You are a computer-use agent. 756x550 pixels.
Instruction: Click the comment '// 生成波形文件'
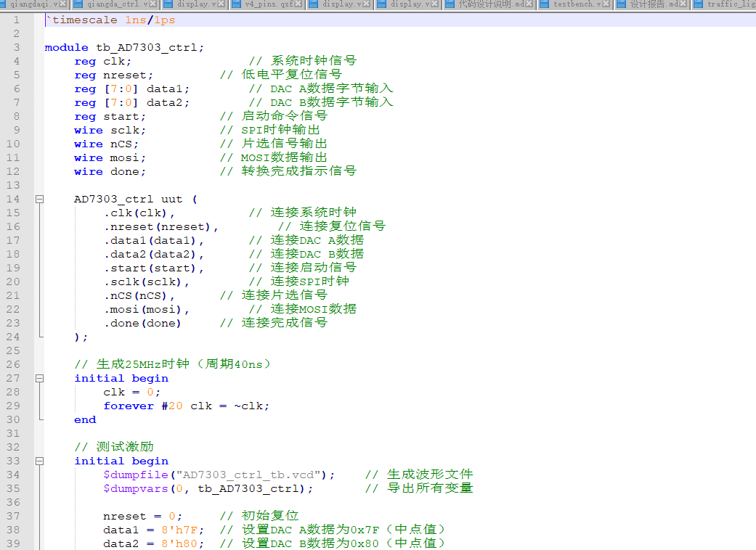419,475
